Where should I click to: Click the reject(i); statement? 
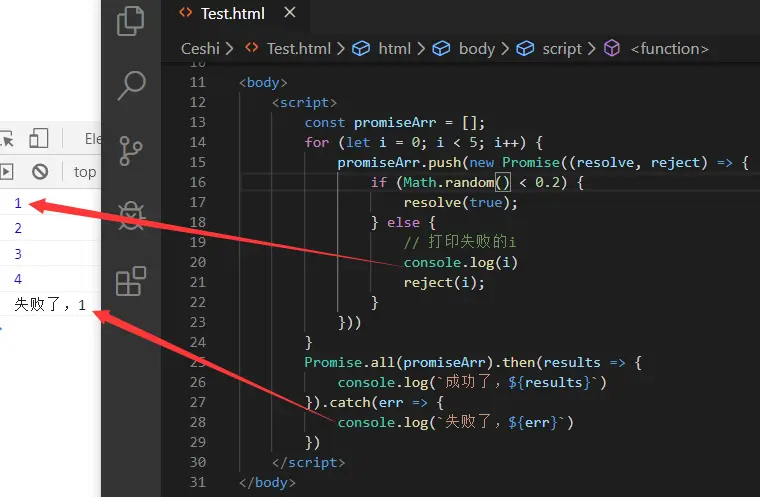444,282
